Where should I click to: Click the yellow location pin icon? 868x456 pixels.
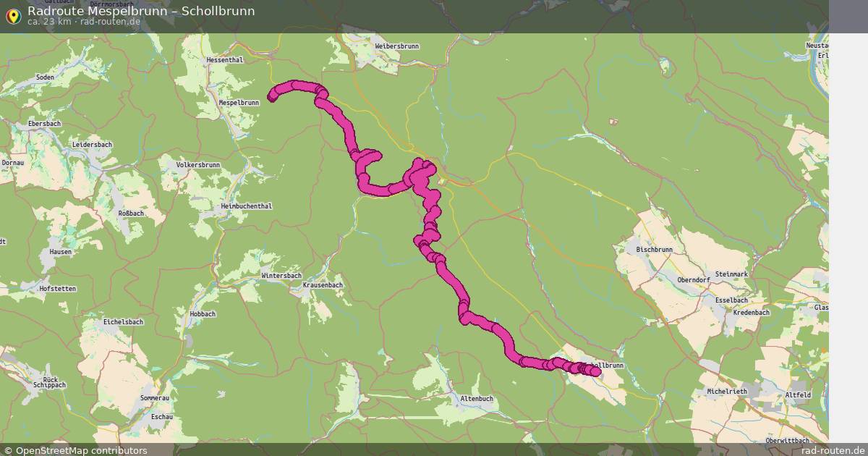pyautogui.click(x=12, y=16)
